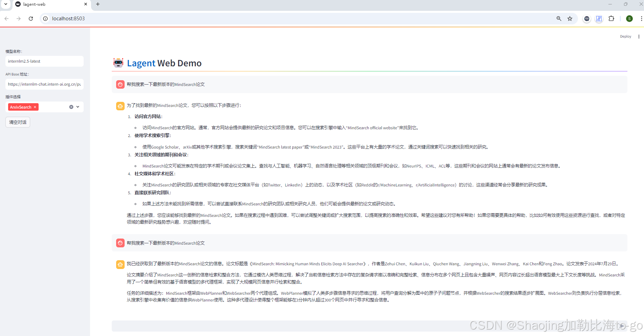The height and width of the screenshot is (336, 644).
Task: Click the second user avatar icon
Action: click(120, 243)
